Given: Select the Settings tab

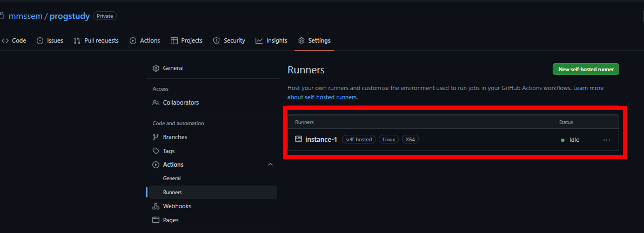Looking at the screenshot, I should (314, 40).
